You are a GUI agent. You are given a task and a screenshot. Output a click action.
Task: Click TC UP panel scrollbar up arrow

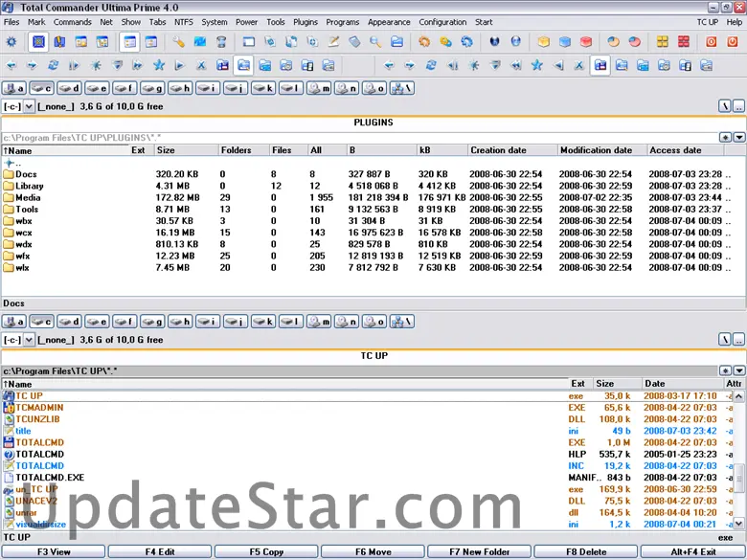coord(739,396)
